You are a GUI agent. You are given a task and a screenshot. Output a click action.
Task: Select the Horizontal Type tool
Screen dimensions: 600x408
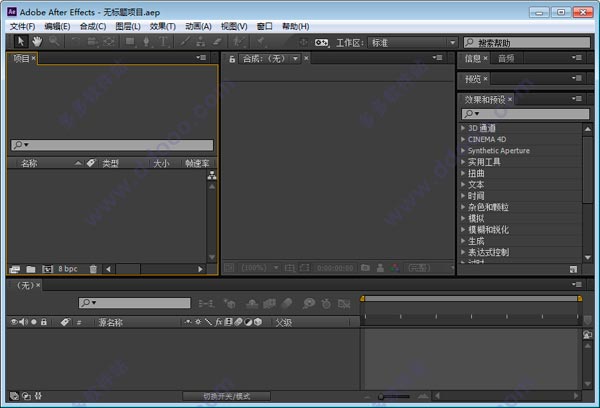163,41
